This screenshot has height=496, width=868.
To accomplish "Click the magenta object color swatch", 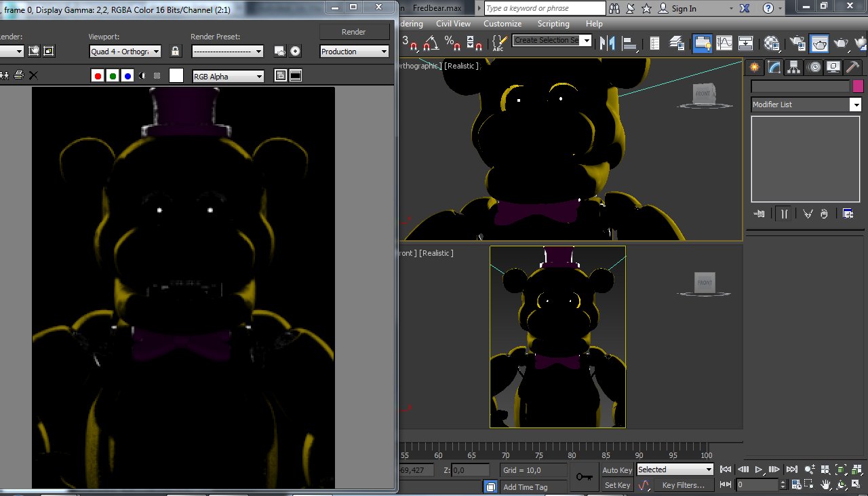I will point(858,86).
